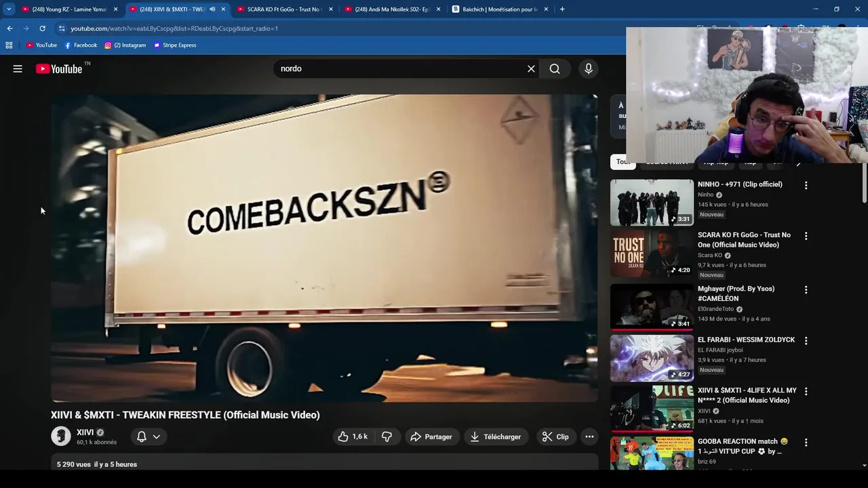Close the SCARA KO Ft GoGo tab
This screenshot has height=488, width=868.
point(331,9)
